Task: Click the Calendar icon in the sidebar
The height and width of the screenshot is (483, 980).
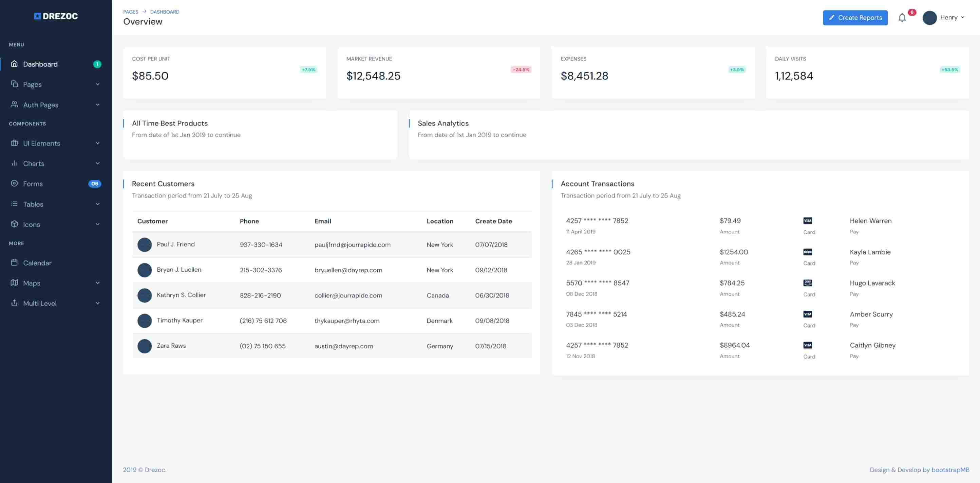Action: 15,263
